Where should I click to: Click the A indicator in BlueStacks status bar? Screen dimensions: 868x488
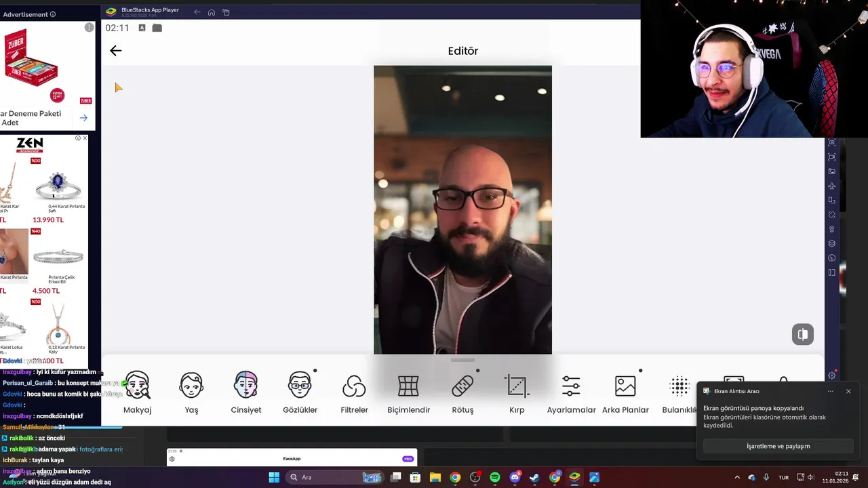(142, 28)
